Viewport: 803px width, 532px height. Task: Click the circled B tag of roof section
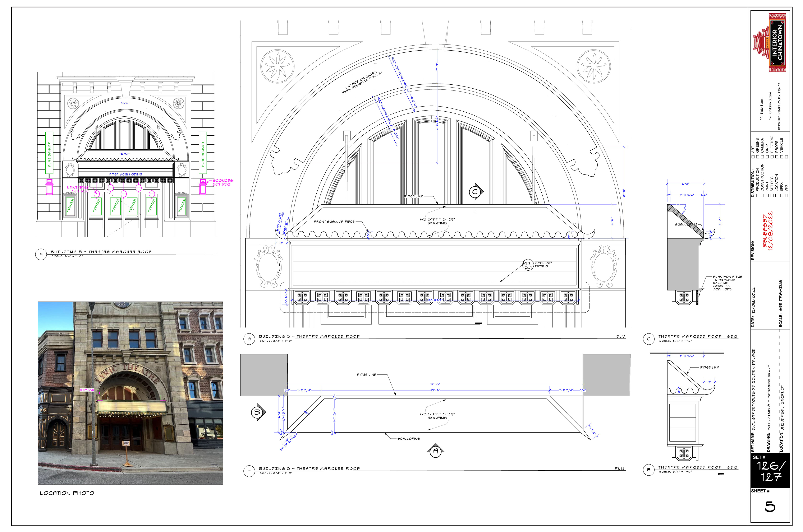[648, 470]
